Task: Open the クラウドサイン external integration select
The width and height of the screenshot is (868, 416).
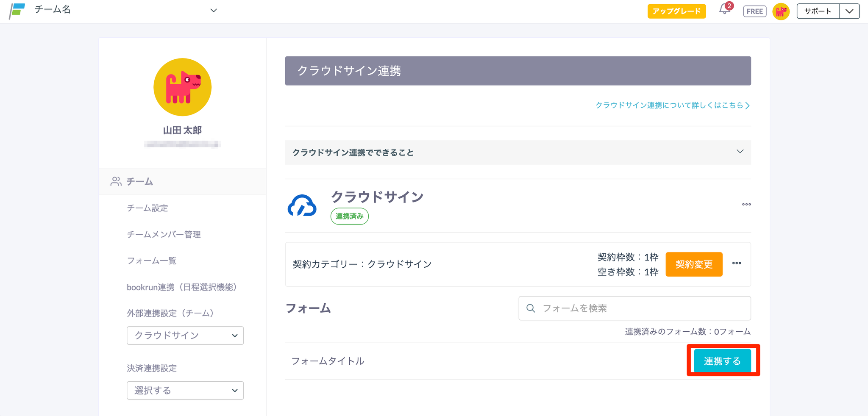Action: [185, 336]
